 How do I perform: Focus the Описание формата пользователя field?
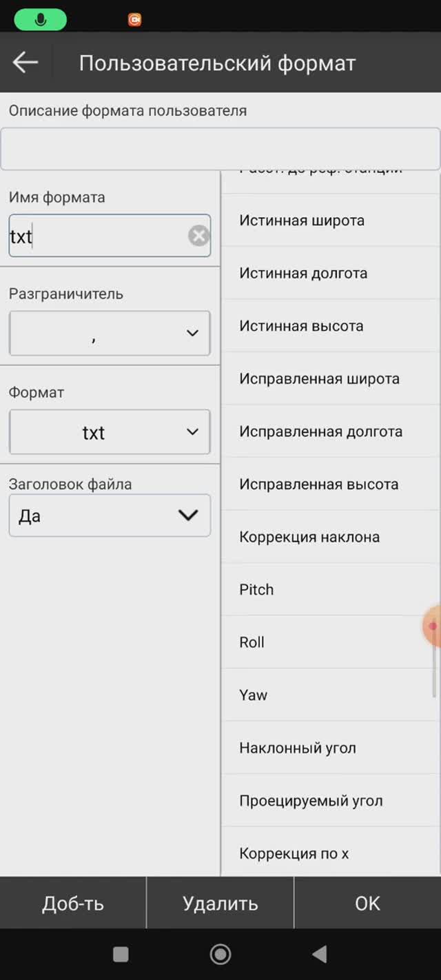(220, 149)
